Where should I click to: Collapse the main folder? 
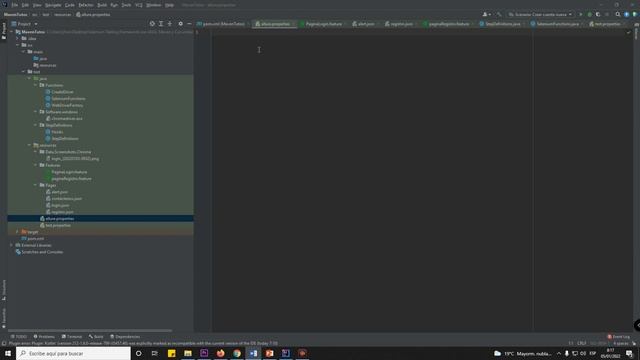(x=23, y=52)
